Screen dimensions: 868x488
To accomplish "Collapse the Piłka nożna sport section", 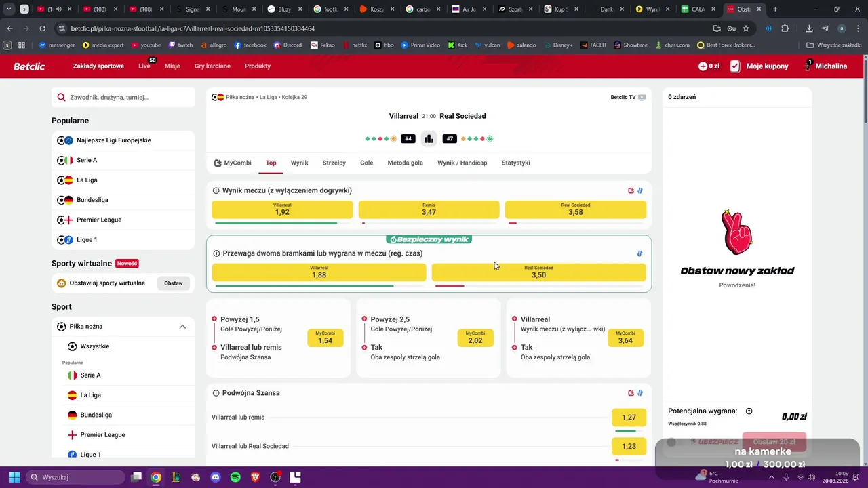I will (x=182, y=327).
